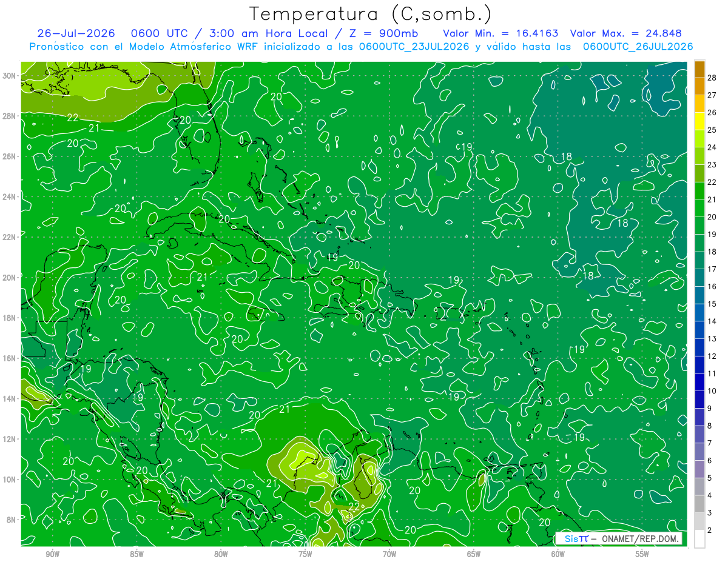728x562 pixels.
Task: Click the "65W" longitude axis label
Action: [x=474, y=554]
